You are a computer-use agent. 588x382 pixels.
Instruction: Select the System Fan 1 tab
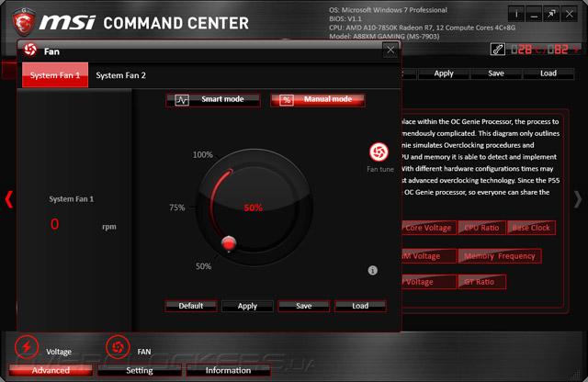(55, 75)
